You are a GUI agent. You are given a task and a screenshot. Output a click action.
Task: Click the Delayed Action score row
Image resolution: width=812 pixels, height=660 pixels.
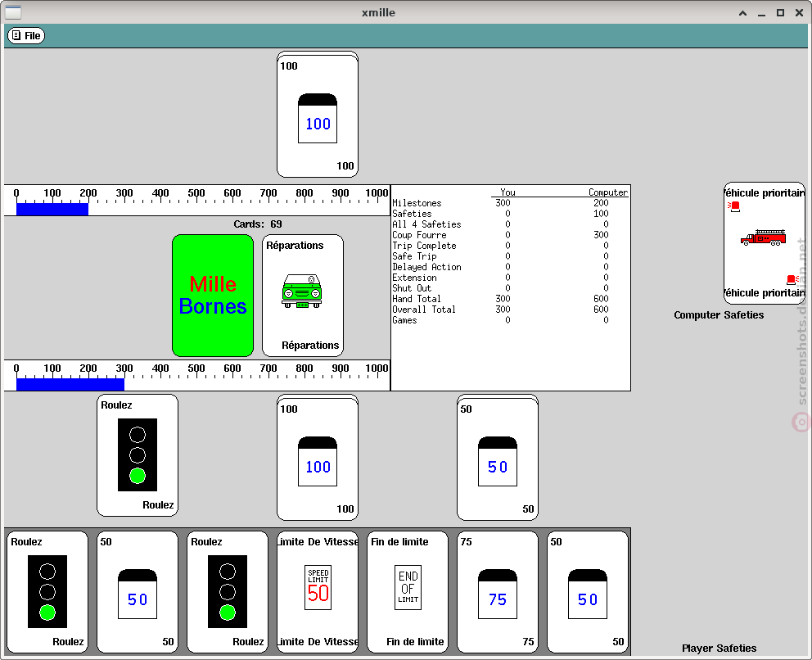coord(510,267)
